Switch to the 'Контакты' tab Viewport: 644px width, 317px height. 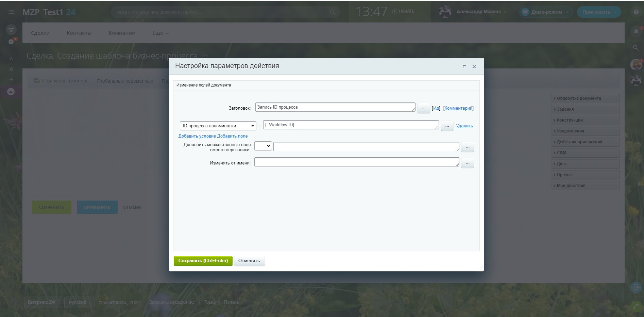(x=79, y=33)
